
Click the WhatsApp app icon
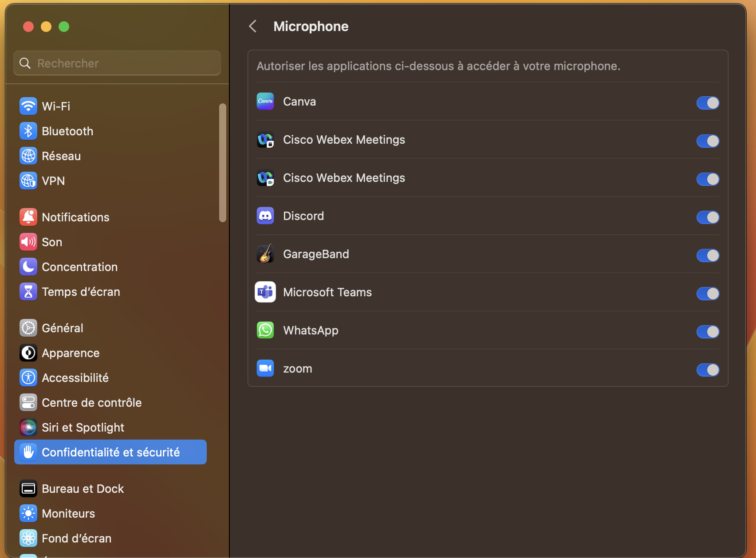coord(265,330)
